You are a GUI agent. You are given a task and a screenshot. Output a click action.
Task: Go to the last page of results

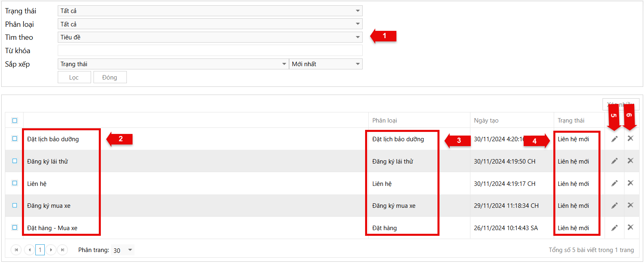pos(63,250)
